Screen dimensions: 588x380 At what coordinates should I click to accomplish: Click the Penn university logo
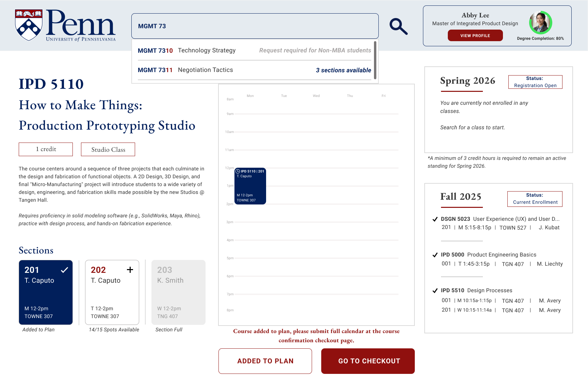[x=65, y=26]
